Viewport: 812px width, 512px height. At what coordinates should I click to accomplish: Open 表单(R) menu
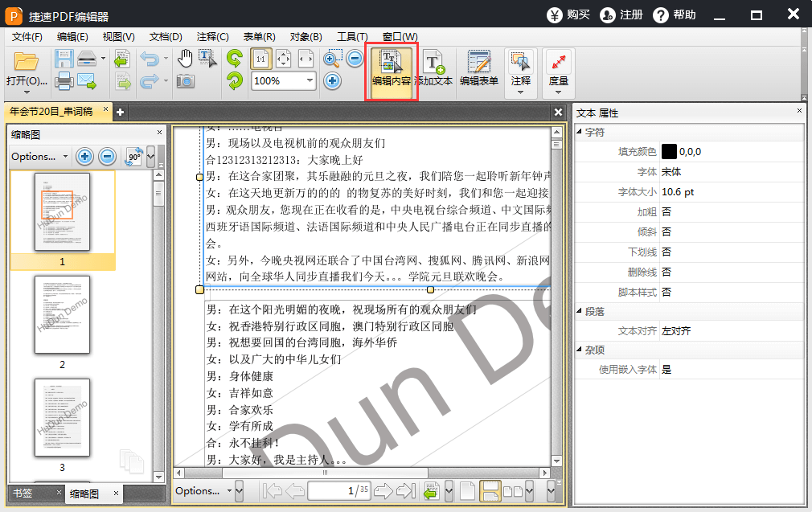point(259,37)
